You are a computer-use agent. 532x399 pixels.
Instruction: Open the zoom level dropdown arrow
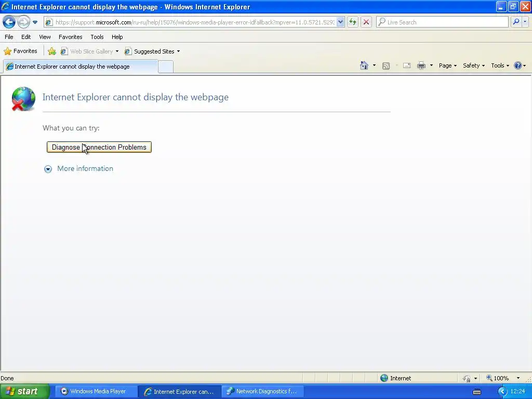pyautogui.click(x=518, y=378)
